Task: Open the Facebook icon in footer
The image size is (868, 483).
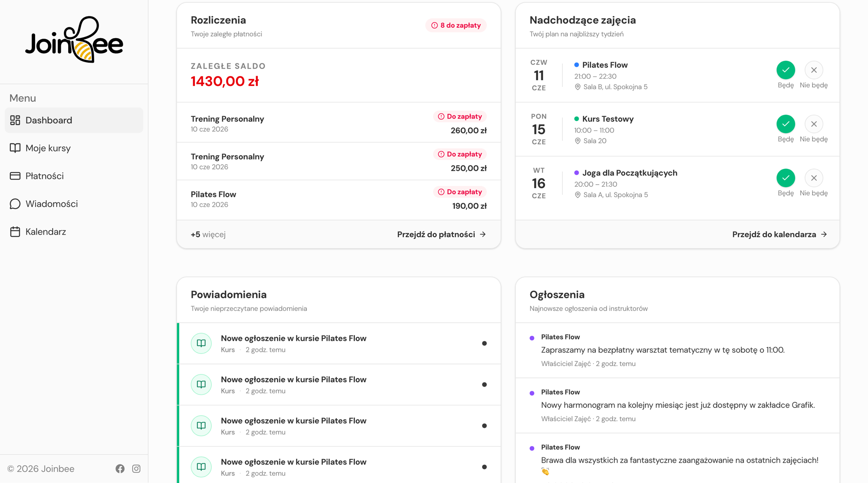Action: [120, 469]
